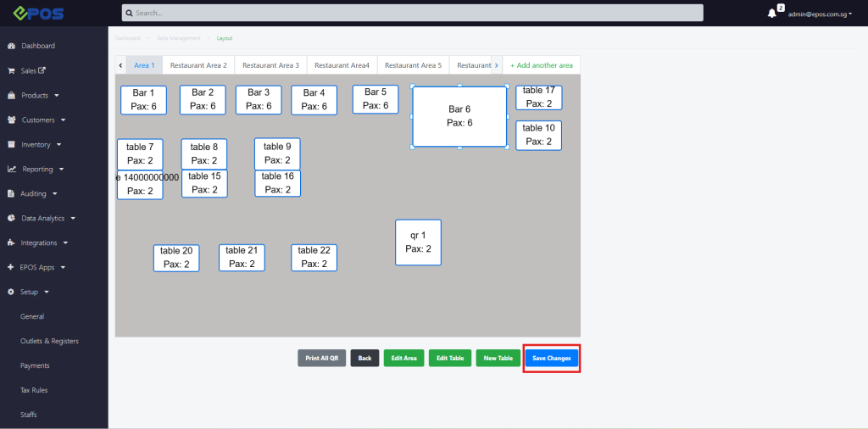Image resolution: width=868 pixels, height=429 pixels.
Task: Switch to Restaurant Area 5 tab
Action: click(x=413, y=65)
